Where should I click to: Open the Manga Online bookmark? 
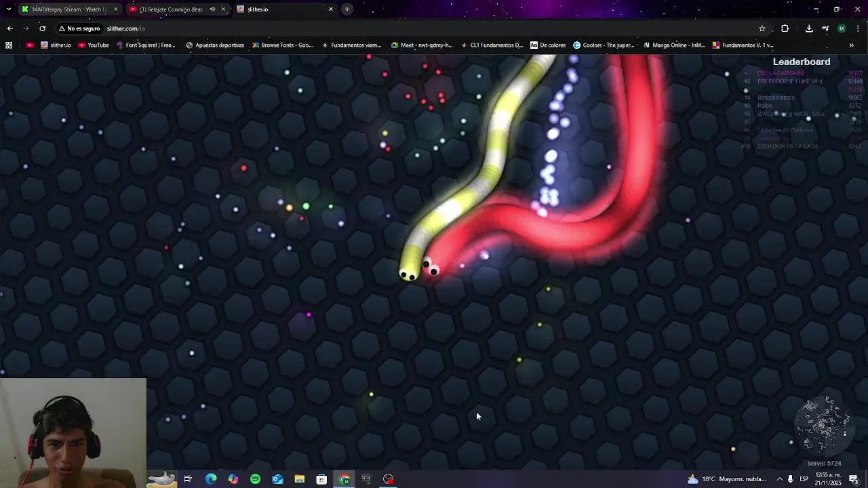(x=674, y=45)
